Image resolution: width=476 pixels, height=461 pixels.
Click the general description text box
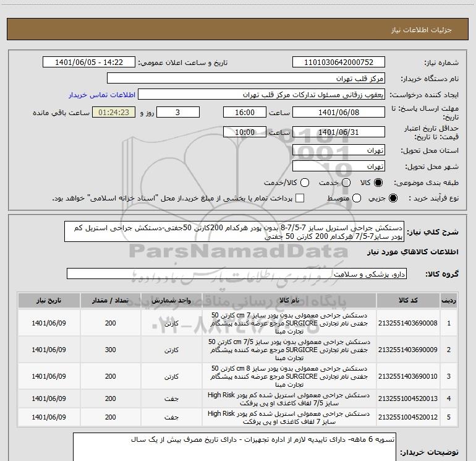click(234, 232)
